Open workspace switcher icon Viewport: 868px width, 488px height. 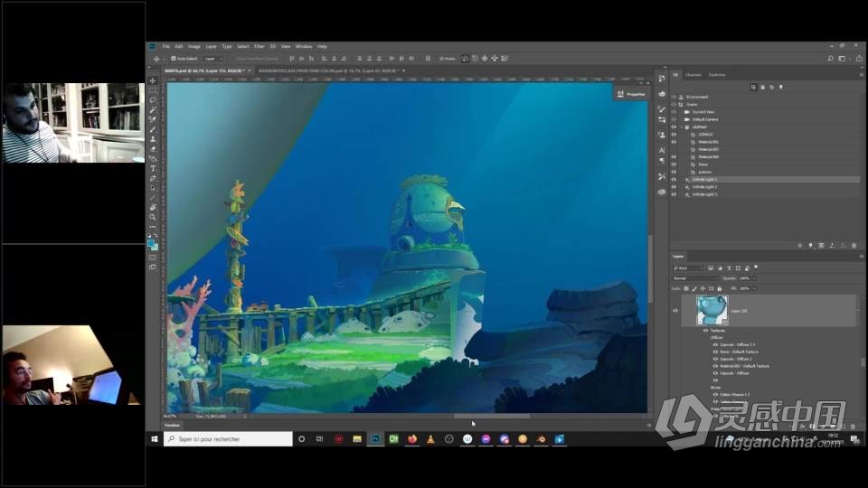tap(842, 59)
